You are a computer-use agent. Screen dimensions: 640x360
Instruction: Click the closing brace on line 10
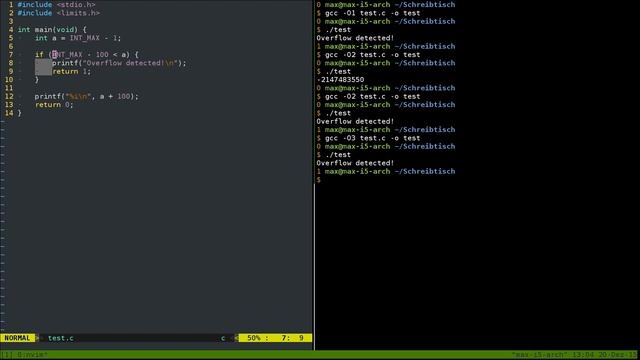point(37,80)
